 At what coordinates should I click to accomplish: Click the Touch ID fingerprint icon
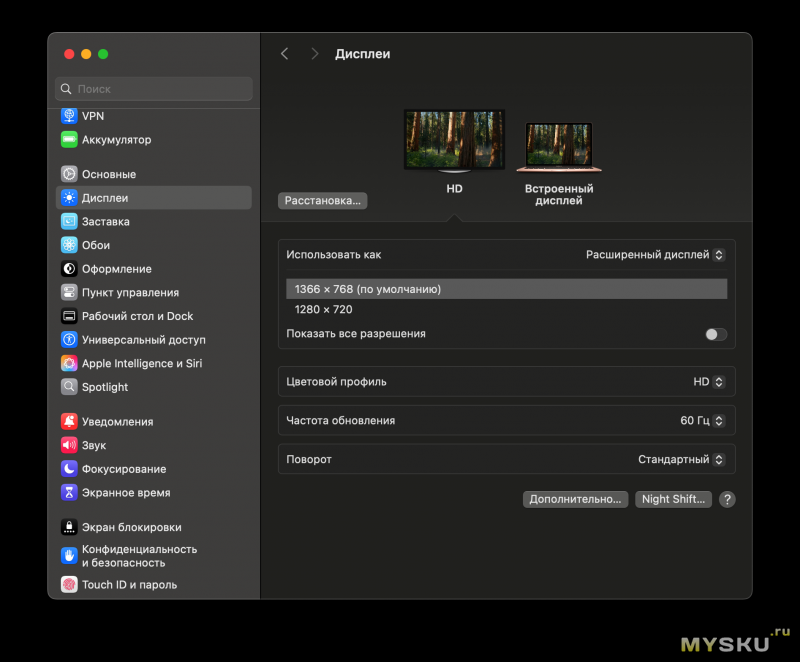69,585
